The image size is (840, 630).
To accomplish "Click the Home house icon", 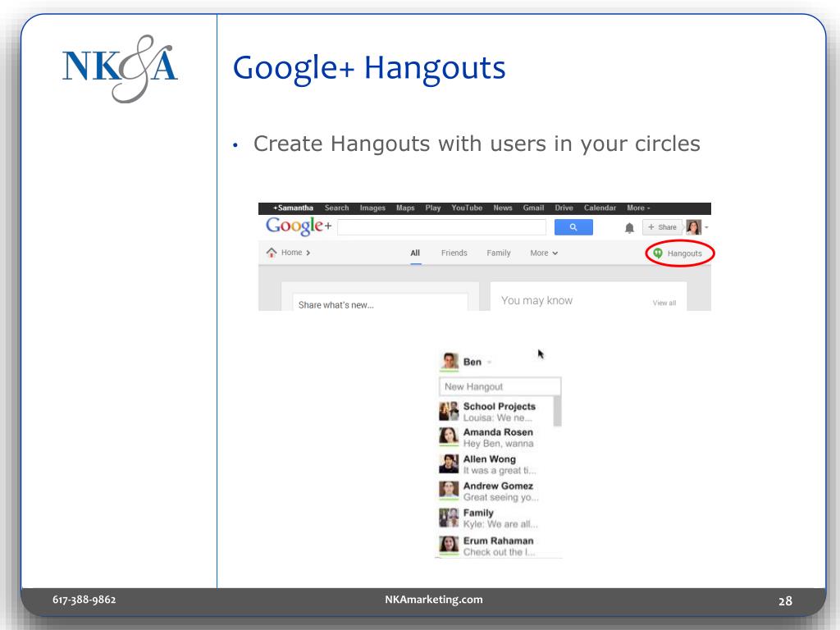I will pyautogui.click(x=272, y=253).
